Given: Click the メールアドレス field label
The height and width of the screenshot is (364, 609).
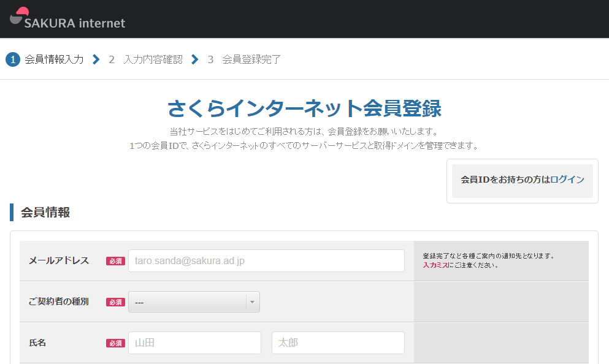Looking at the screenshot, I should click(x=59, y=260).
